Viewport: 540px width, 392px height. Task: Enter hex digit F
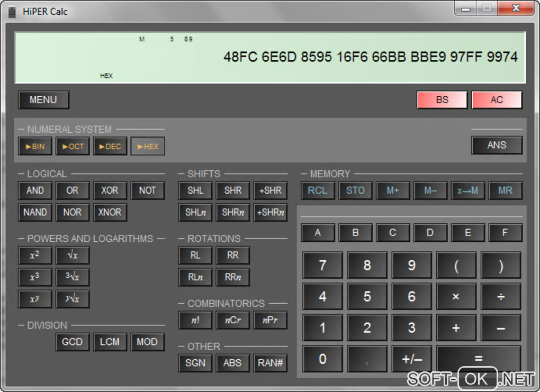[x=506, y=233]
